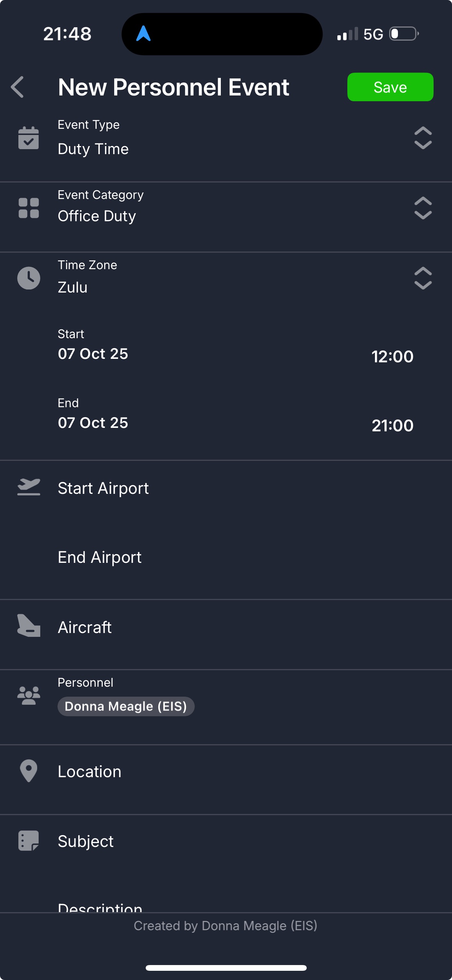Open the Event Category dropdown chevrons
This screenshot has height=980, width=452.
(423, 208)
